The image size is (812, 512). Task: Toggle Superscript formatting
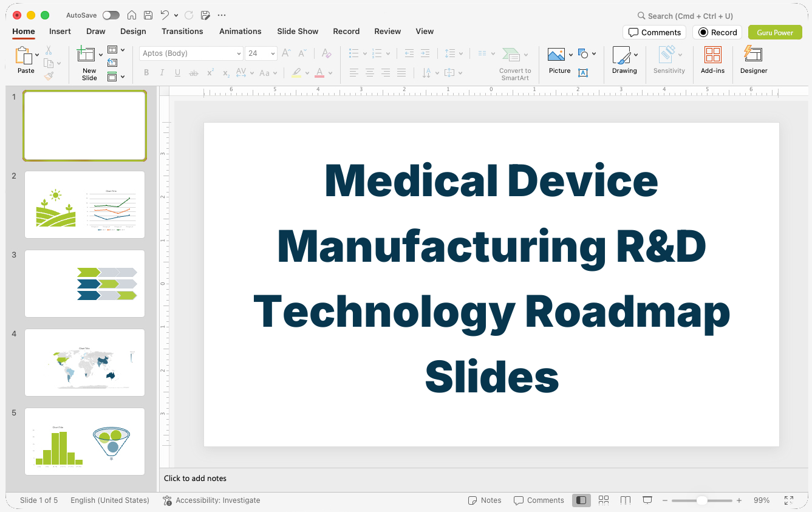[210, 73]
